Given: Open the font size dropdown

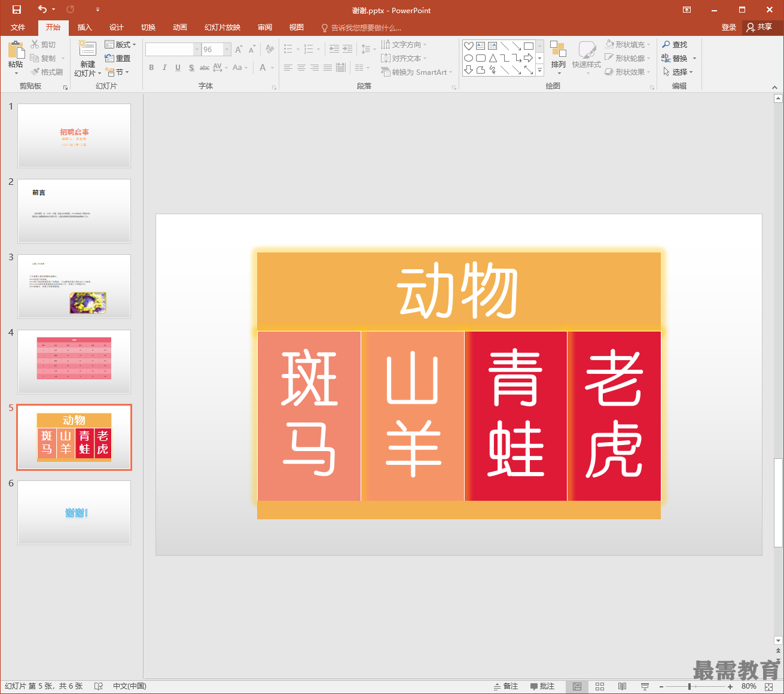Looking at the screenshot, I should coord(227,50).
